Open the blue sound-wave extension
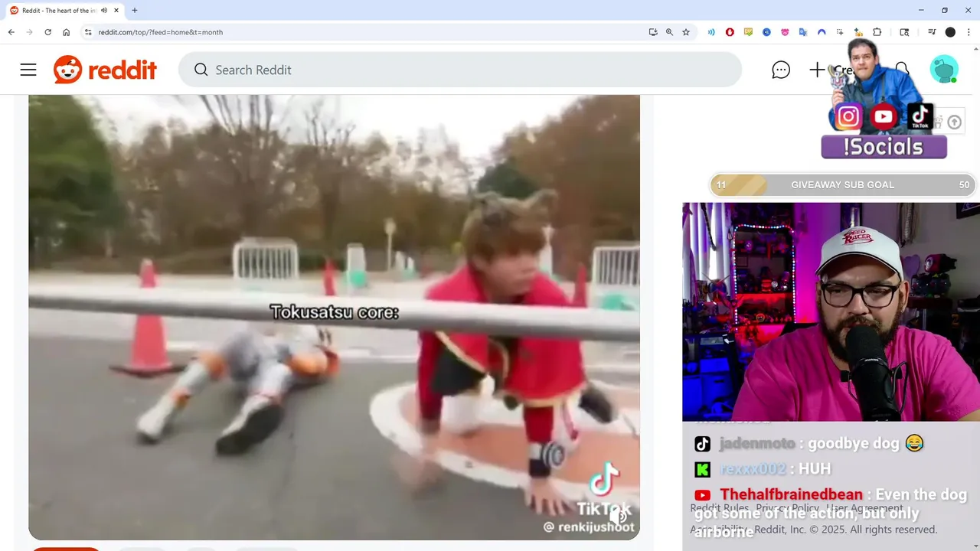 coord(711,32)
